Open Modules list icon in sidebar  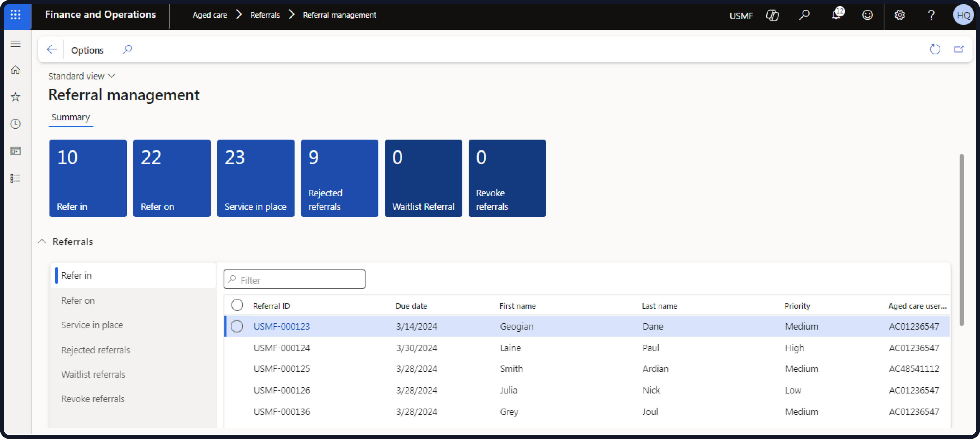pyautogui.click(x=16, y=178)
